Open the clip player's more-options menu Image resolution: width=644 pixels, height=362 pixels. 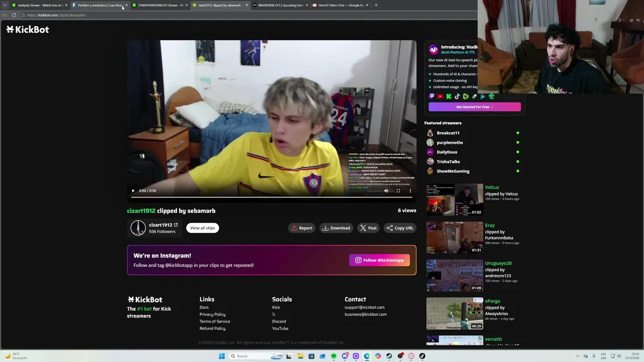[x=410, y=191]
